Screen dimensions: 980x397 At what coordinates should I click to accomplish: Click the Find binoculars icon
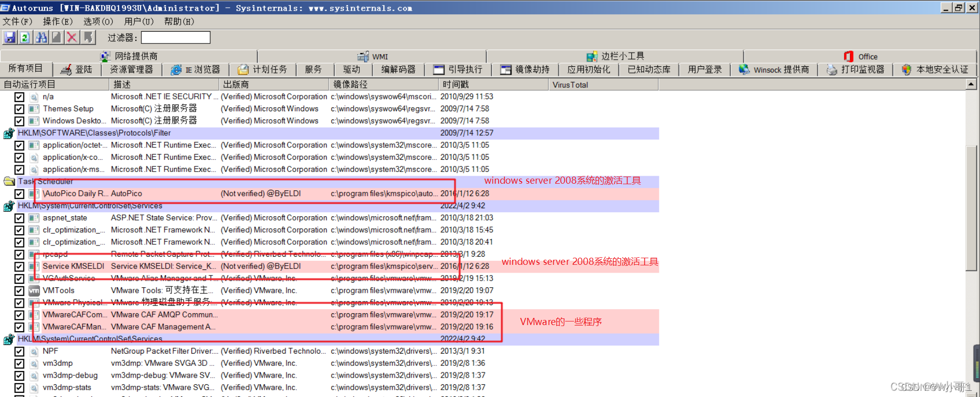point(41,37)
